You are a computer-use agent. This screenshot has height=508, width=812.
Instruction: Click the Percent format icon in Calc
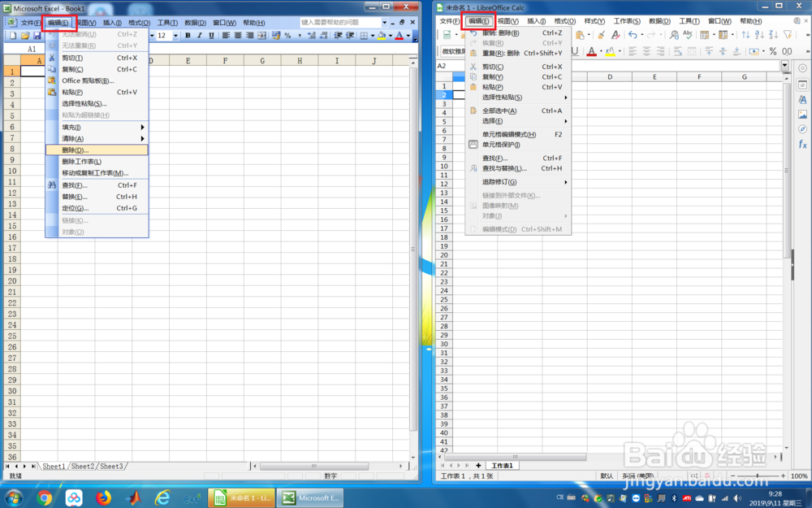[x=773, y=51]
